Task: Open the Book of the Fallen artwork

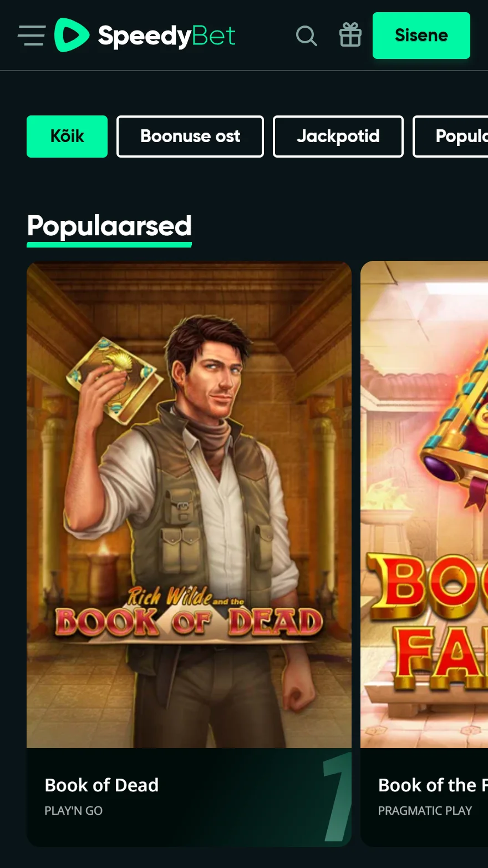Action: point(424,504)
